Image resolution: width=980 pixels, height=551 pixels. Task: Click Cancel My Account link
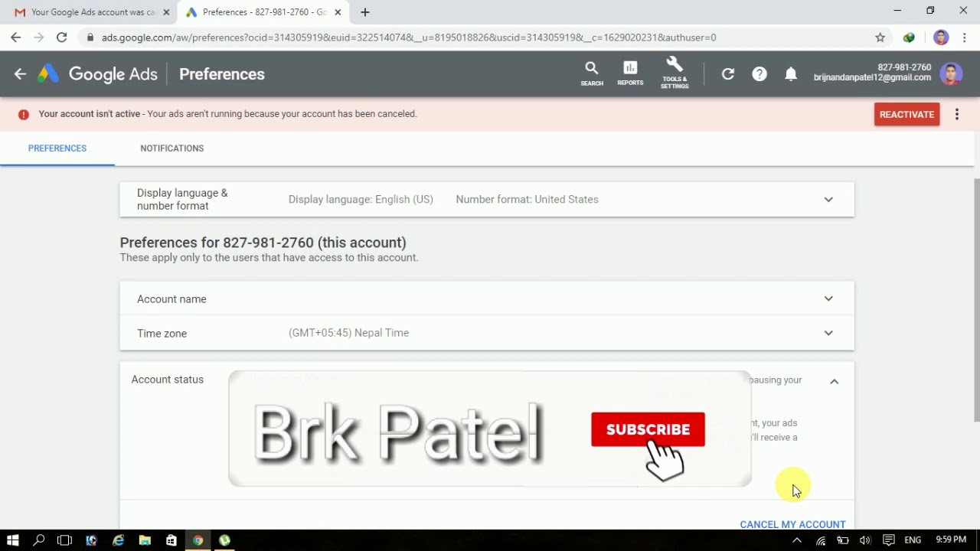coord(792,524)
